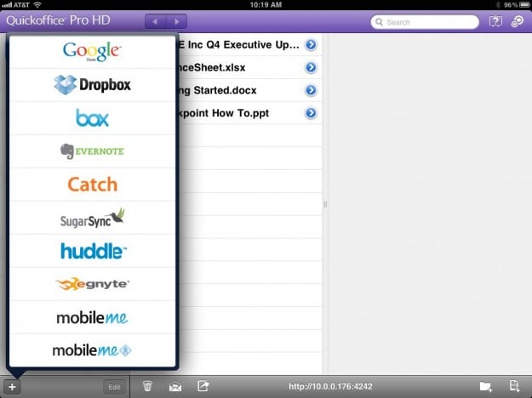Choose the Catch service

pos(92,185)
